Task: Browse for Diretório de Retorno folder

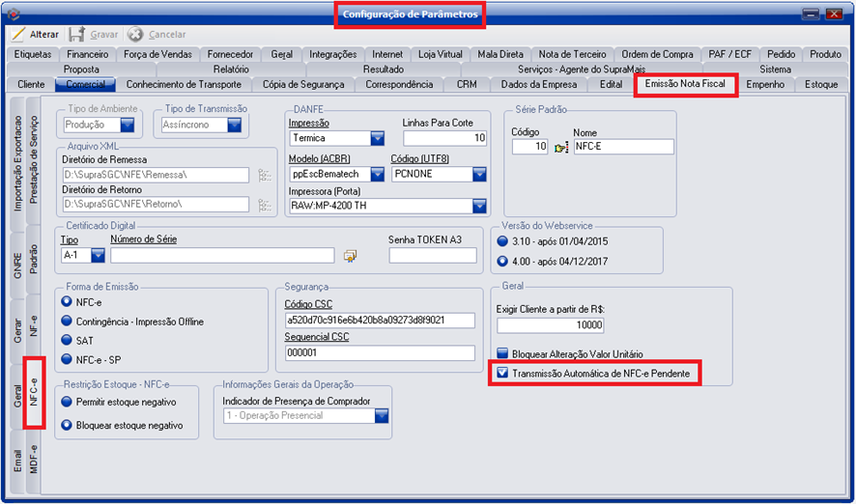Action: click(x=266, y=205)
